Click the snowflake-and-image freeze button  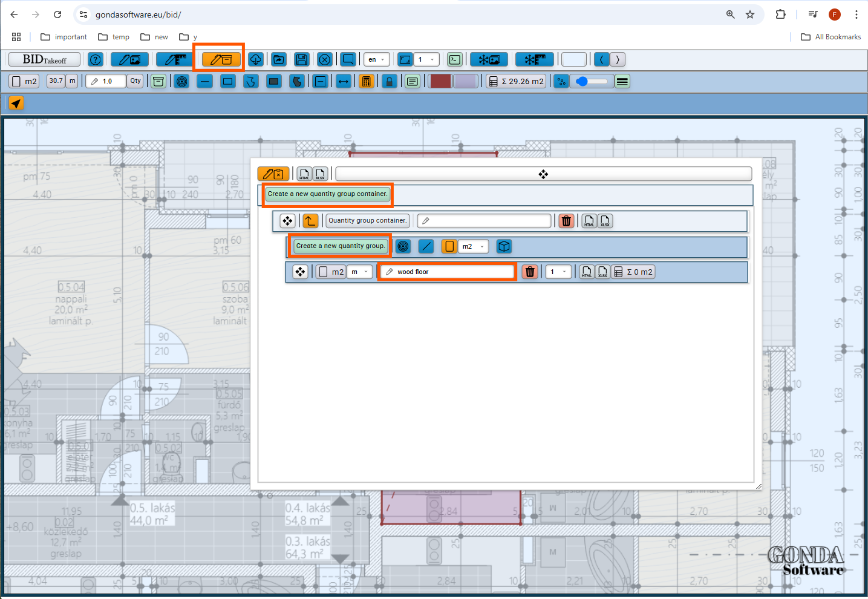(x=489, y=59)
